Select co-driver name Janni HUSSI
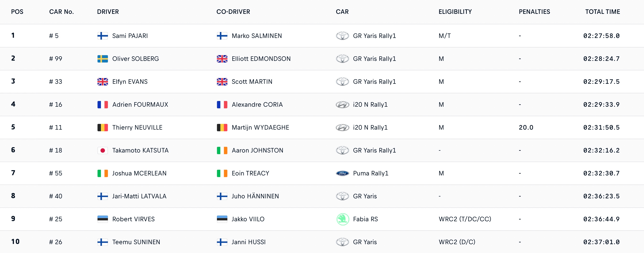 coord(248,242)
